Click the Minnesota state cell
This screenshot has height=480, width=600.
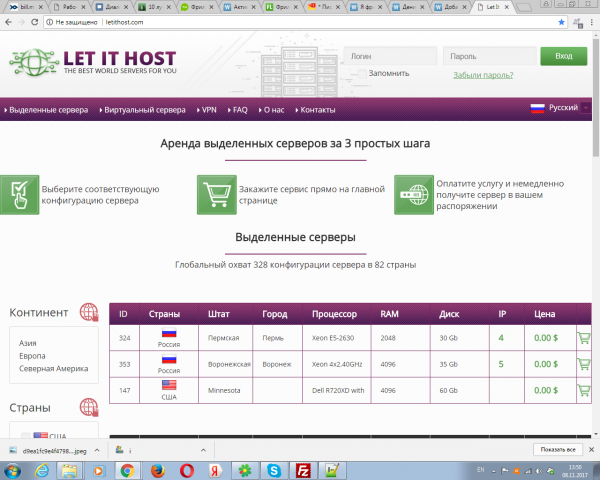[x=224, y=390]
